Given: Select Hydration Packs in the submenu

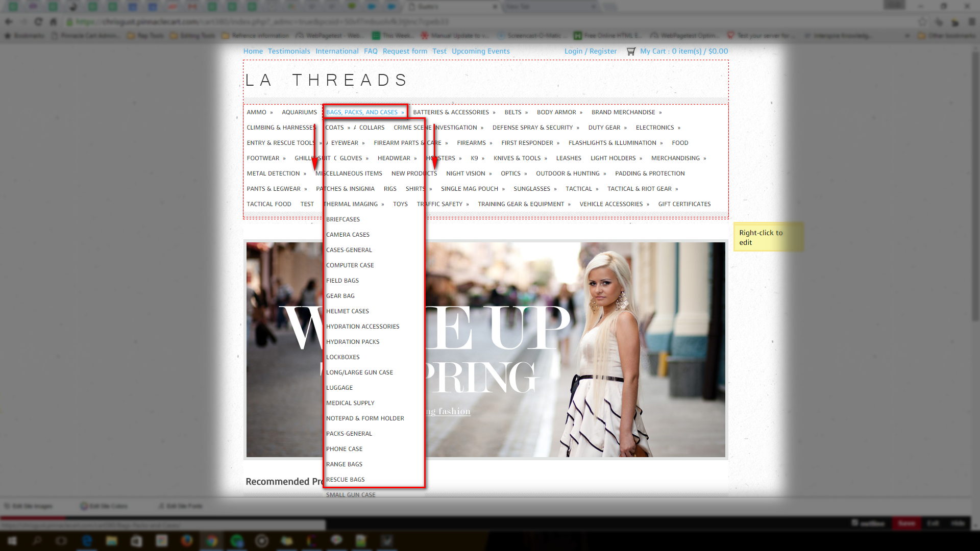Looking at the screenshot, I should pos(353,342).
